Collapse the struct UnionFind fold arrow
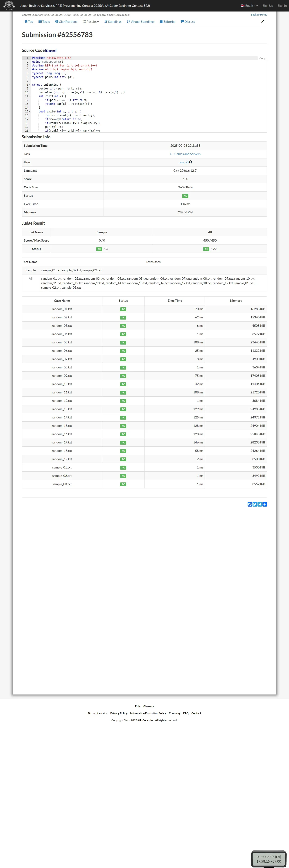 (x=30, y=85)
